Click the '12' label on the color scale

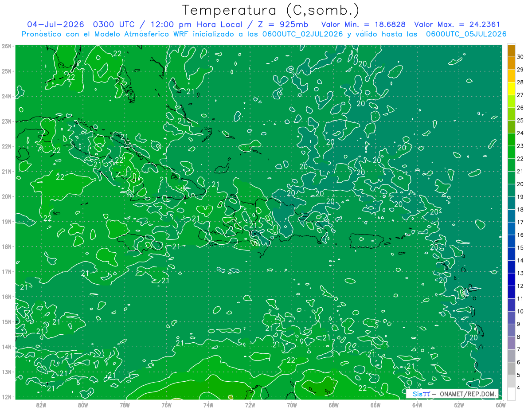520,286
